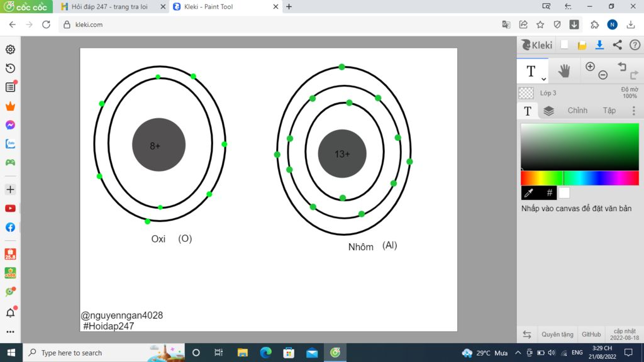Click the Lớp 3 layer label

pos(548,93)
